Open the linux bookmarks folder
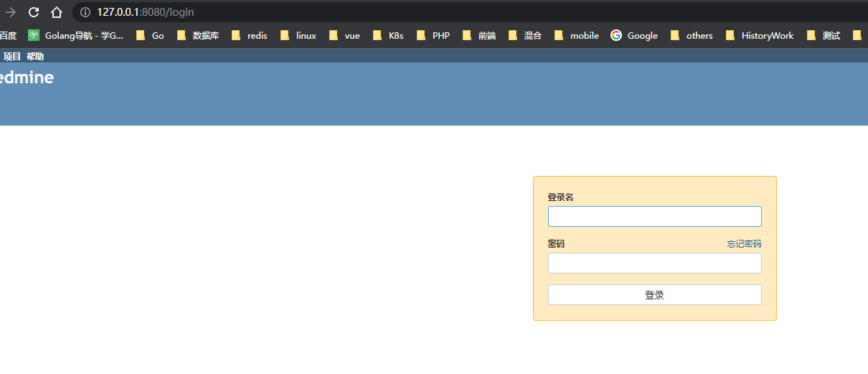Image resolution: width=868 pixels, height=374 pixels. point(298,35)
